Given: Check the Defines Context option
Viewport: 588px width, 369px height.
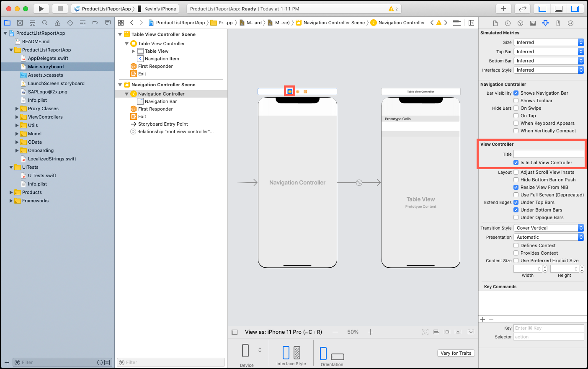Looking at the screenshot, I should (x=516, y=245).
